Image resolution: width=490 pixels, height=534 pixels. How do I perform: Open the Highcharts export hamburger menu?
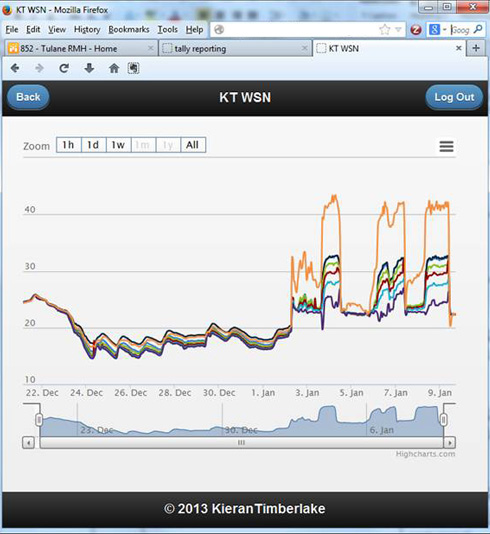tap(446, 146)
